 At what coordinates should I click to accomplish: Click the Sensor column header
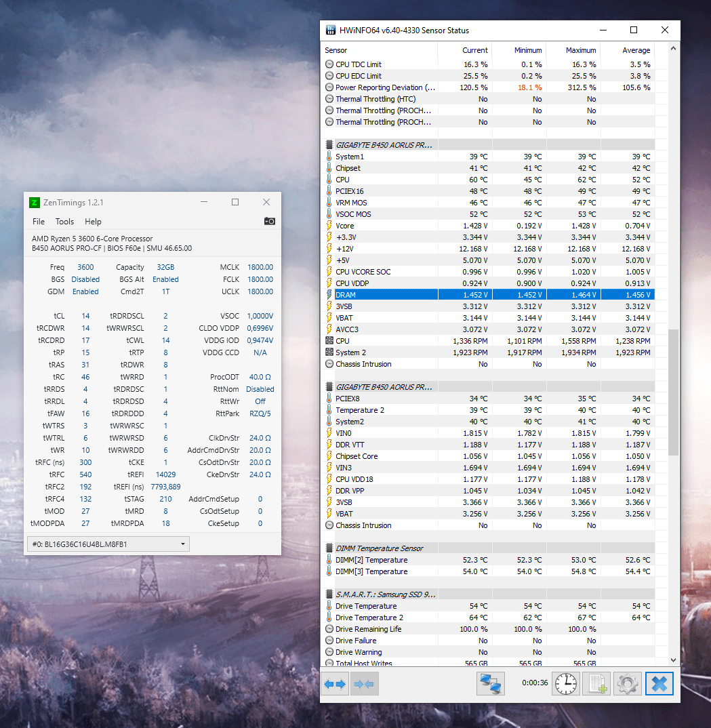379,50
